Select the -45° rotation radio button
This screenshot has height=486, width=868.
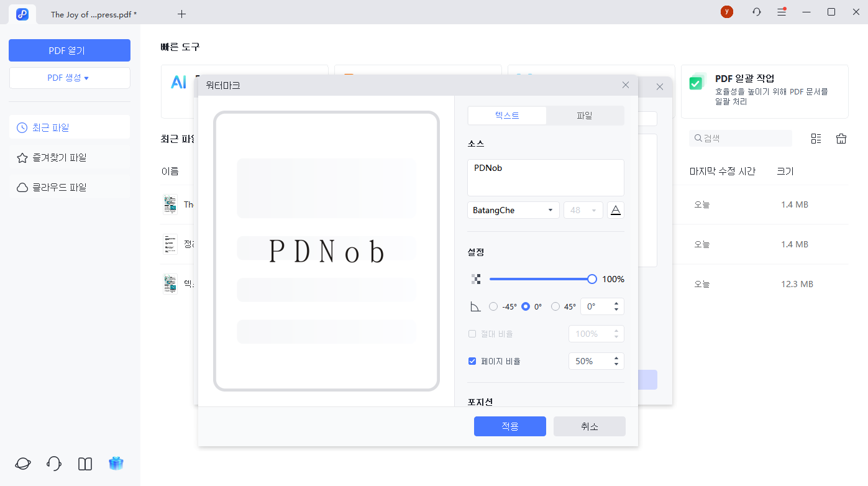(493, 306)
